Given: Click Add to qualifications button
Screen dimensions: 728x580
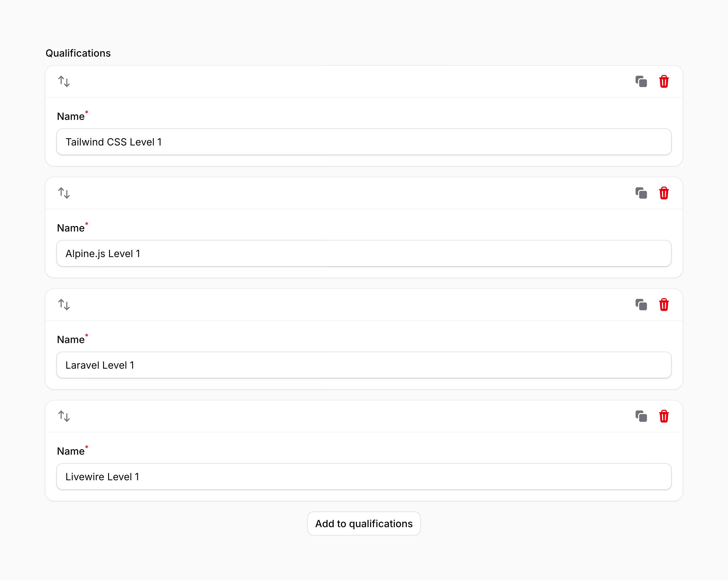Looking at the screenshot, I should pyautogui.click(x=364, y=524).
